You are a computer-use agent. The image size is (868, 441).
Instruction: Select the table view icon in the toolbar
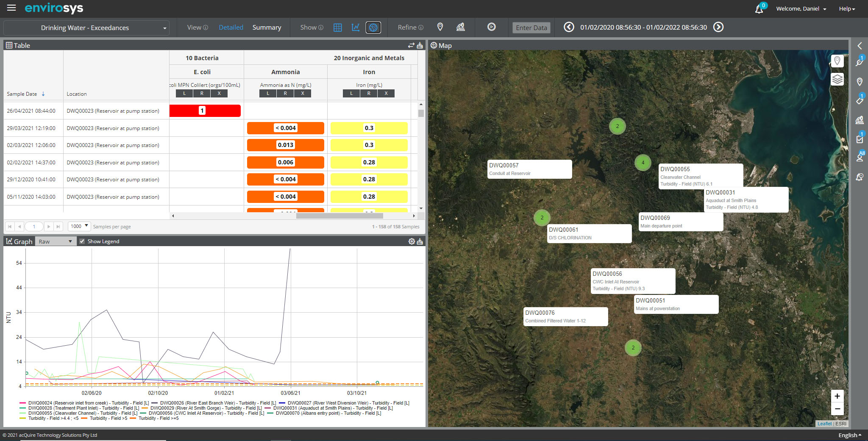pyautogui.click(x=338, y=28)
